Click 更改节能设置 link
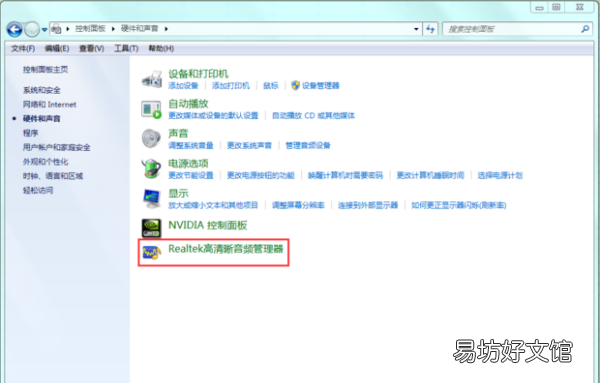This screenshot has height=383, width=600. (x=191, y=175)
